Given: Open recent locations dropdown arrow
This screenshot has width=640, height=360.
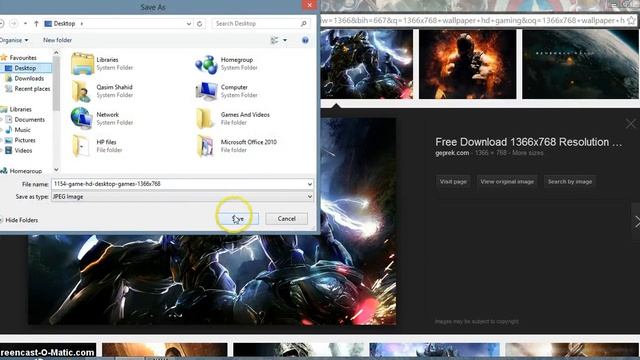Looking at the screenshot, I should [x=25, y=24].
